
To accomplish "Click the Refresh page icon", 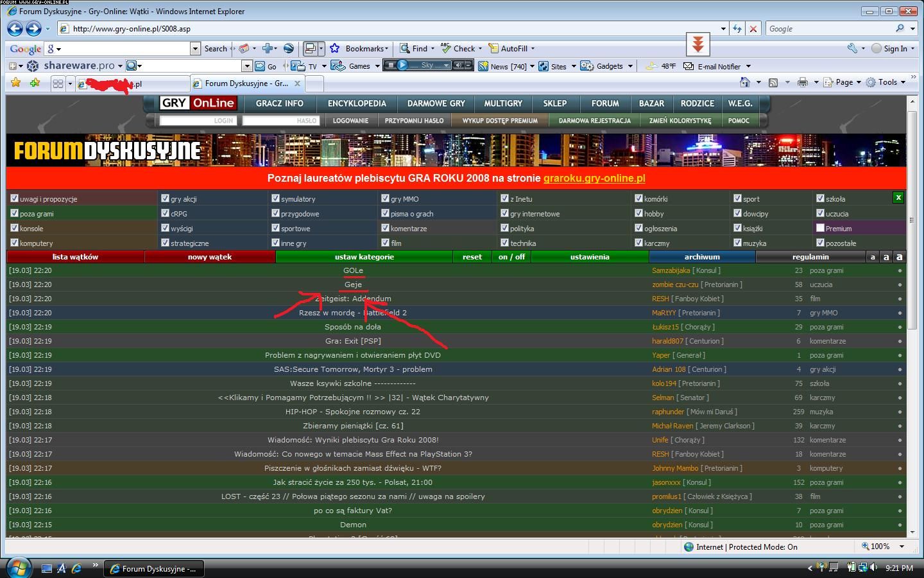I will coord(737,29).
